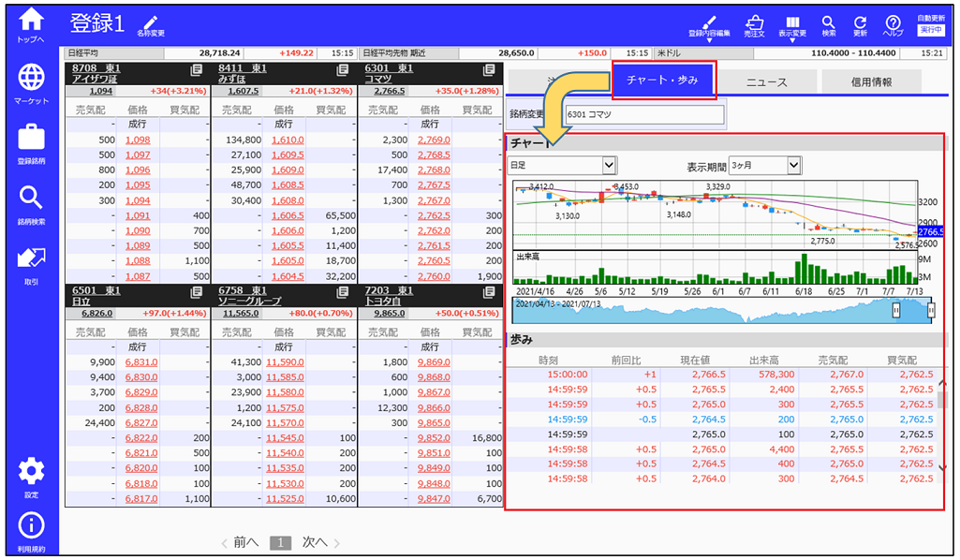
Task: Open 取引 trade icon in sidebar
Action: (31, 262)
